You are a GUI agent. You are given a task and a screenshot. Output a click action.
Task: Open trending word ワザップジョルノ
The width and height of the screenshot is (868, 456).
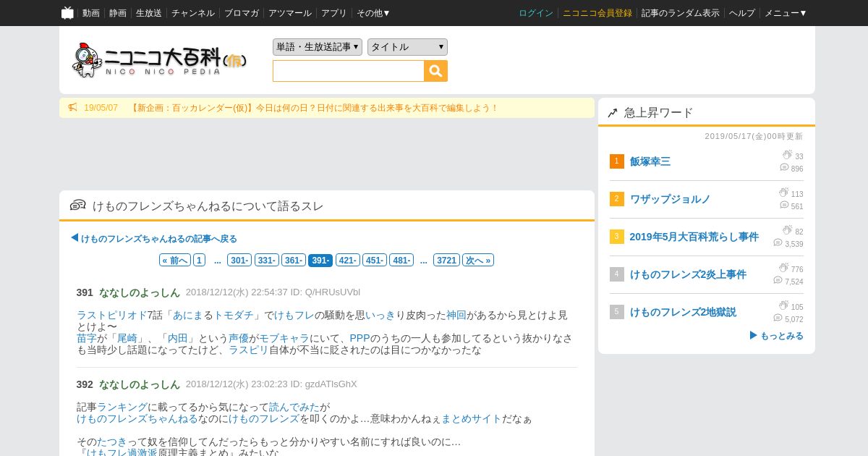point(670,199)
